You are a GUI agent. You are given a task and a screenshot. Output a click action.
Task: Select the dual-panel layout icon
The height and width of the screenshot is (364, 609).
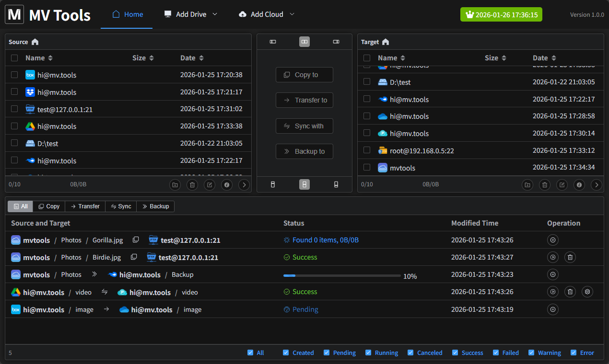pyautogui.click(x=304, y=42)
